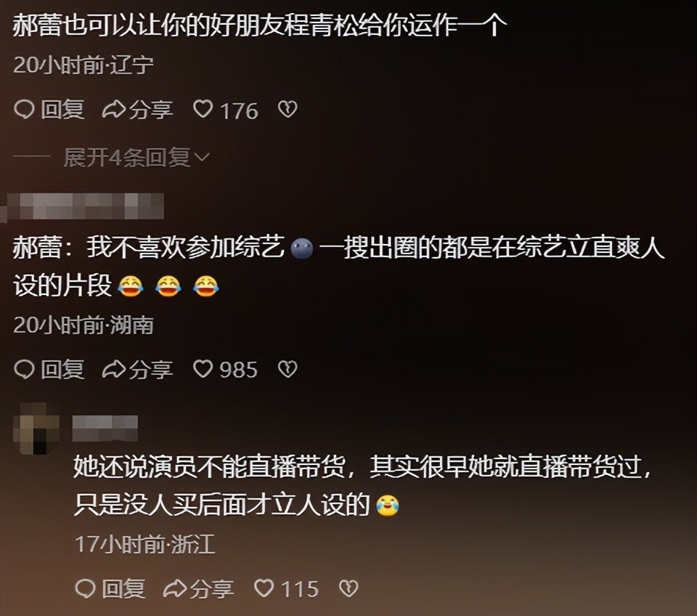Image resolution: width=697 pixels, height=616 pixels.
Task: Tap broken heart on 115-like comment
Action: tap(348, 588)
